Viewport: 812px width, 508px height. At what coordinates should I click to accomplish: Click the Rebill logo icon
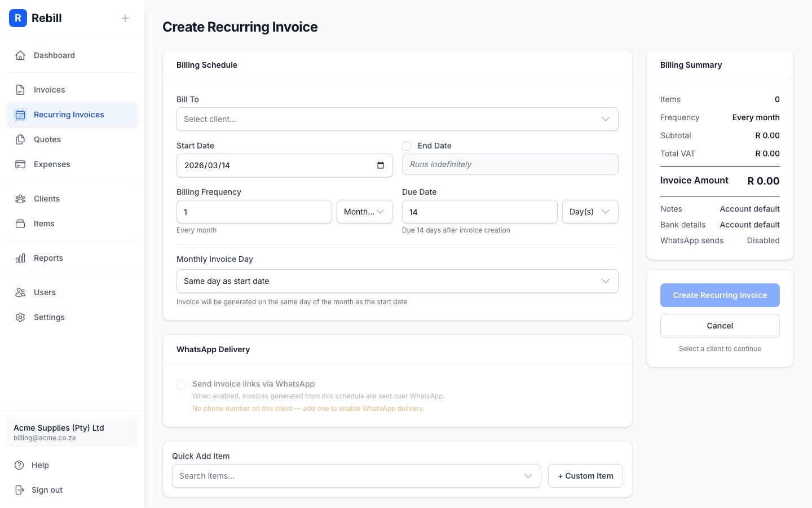click(x=18, y=18)
